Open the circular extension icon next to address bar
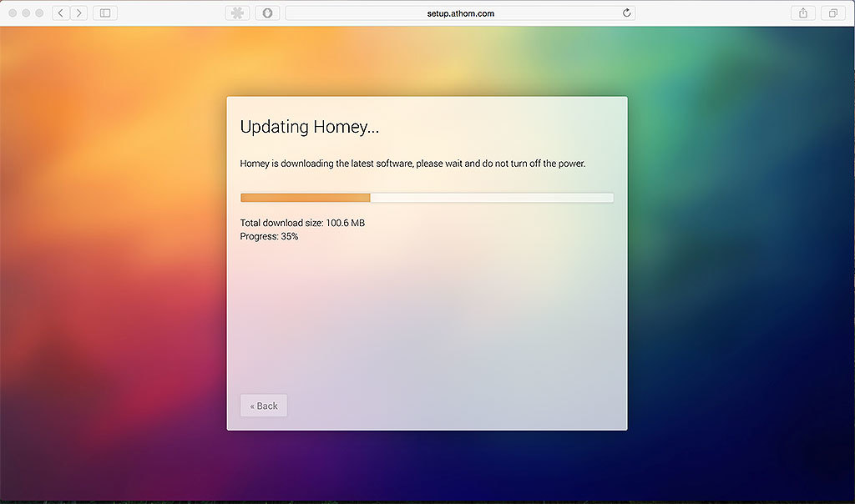Screen dimensions: 855x504 [267, 13]
